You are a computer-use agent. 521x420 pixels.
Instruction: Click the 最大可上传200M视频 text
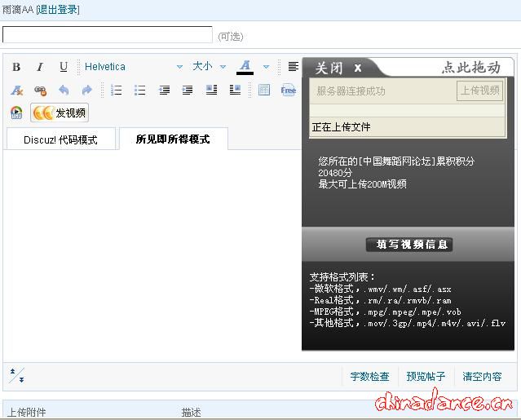point(363,183)
